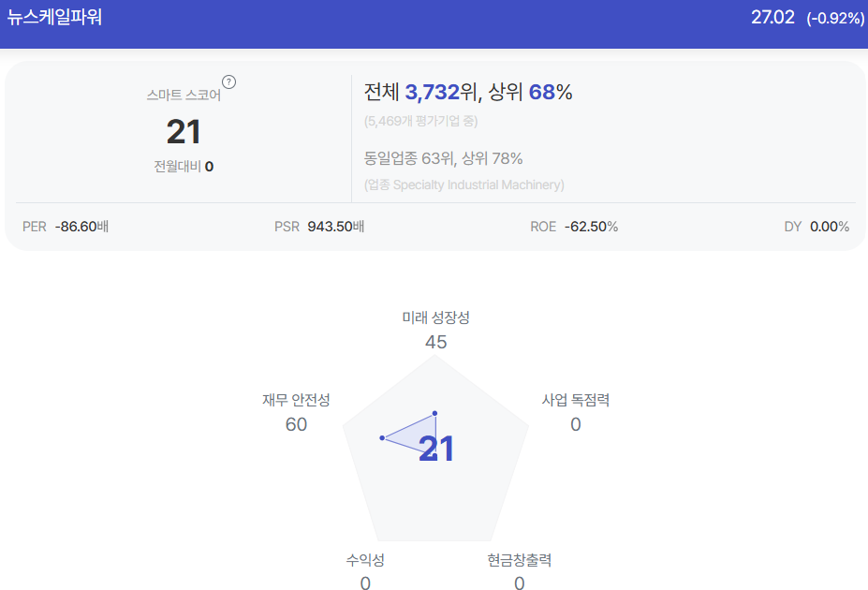Click the price change percentage (-0.92%)
868x590 pixels.
tap(835, 19)
